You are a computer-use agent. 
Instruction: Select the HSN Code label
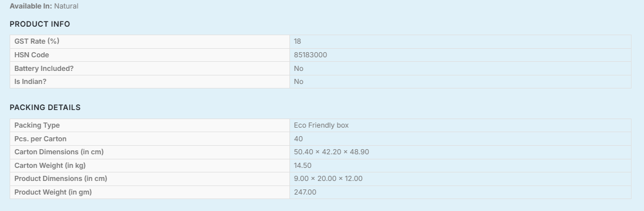coord(32,54)
